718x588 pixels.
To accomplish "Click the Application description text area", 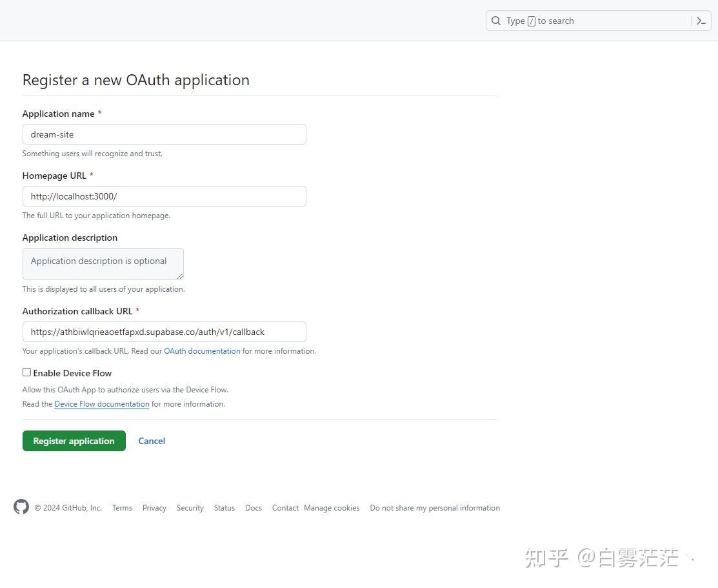I will click(103, 264).
